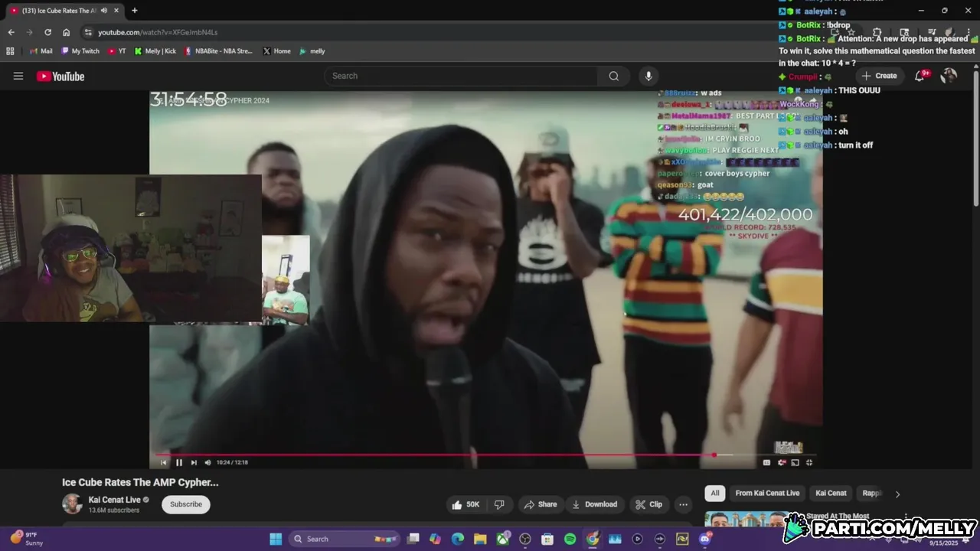This screenshot has height=551, width=980.
Task: Share the Ice Cube Rates video
Action: (540, 504)
